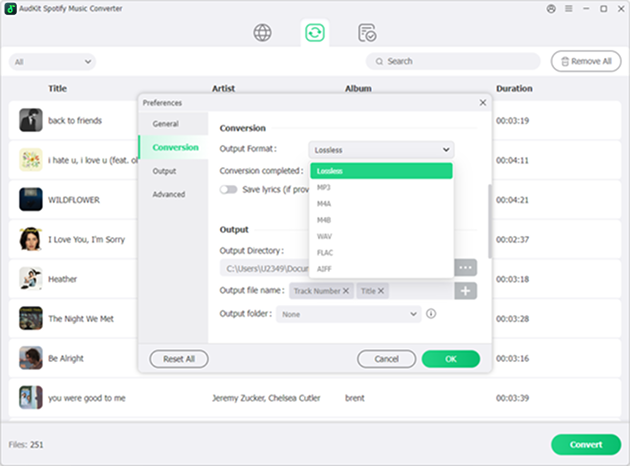Click the Files: 251 status text

point(26,444)
